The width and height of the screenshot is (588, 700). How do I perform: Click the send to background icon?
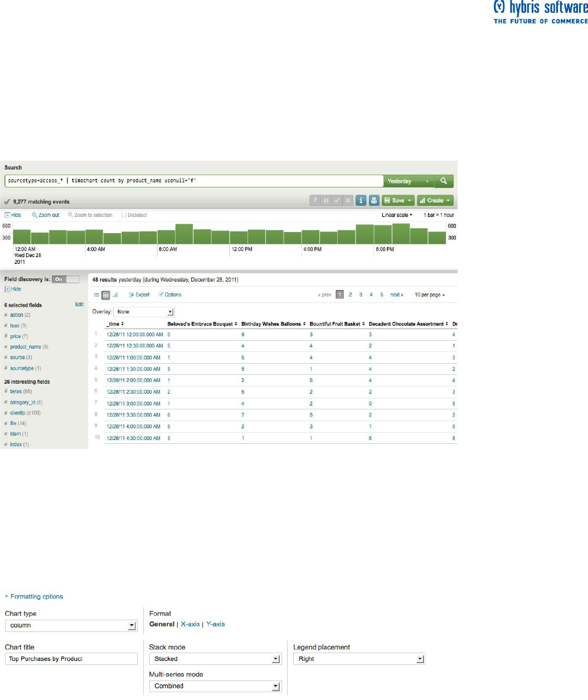coord(315,200)
